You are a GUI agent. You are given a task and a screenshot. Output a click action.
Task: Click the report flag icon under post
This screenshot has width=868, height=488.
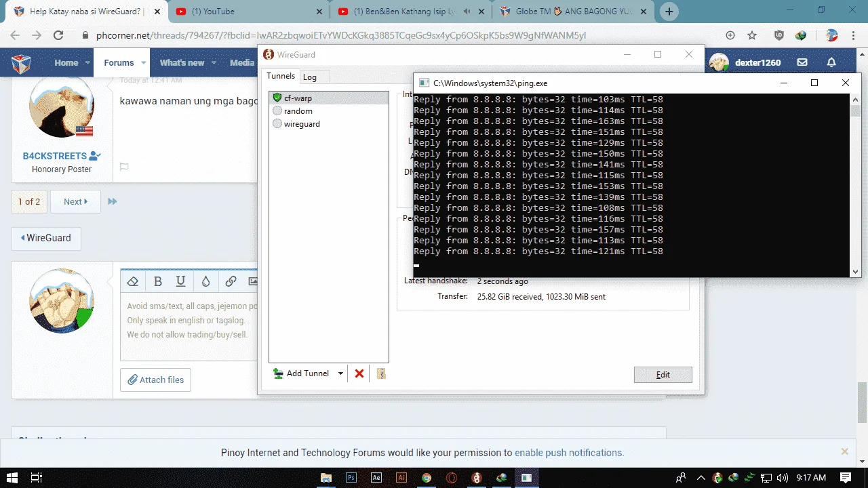coord(124,167)
